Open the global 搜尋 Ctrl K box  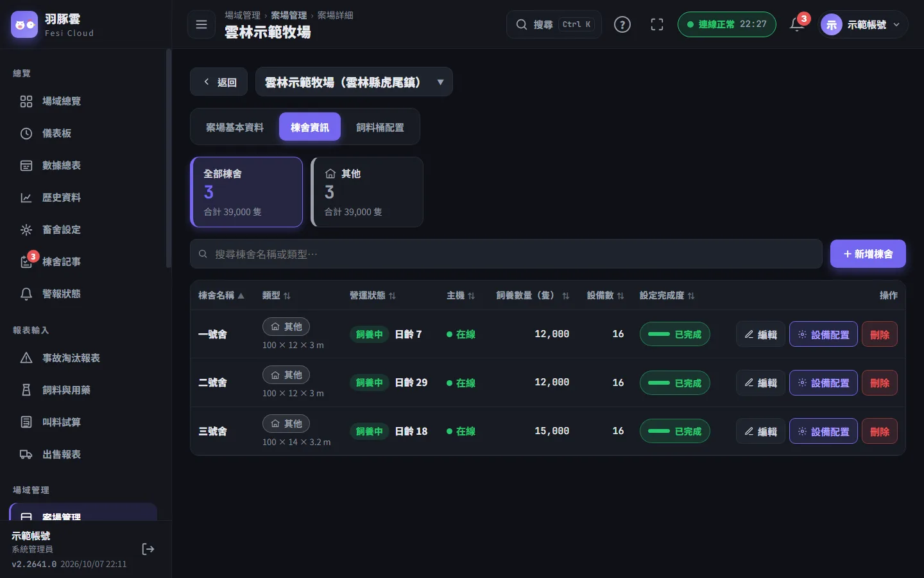[x=554, y=24]
